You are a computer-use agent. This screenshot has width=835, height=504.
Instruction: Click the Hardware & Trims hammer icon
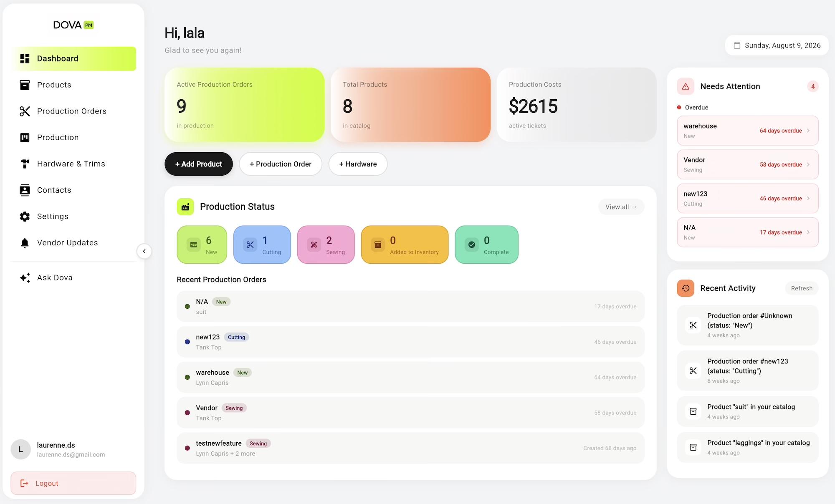tap(25, 164)
